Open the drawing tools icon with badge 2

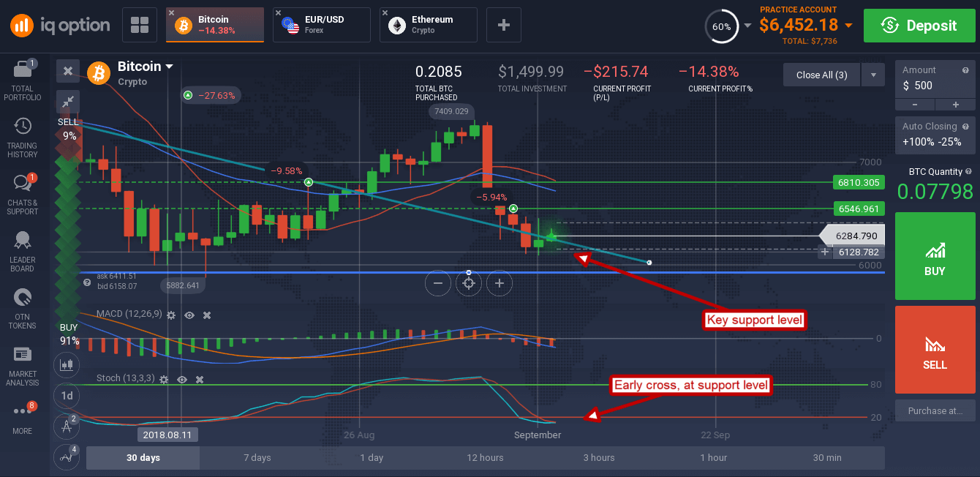tap(67, 426)
